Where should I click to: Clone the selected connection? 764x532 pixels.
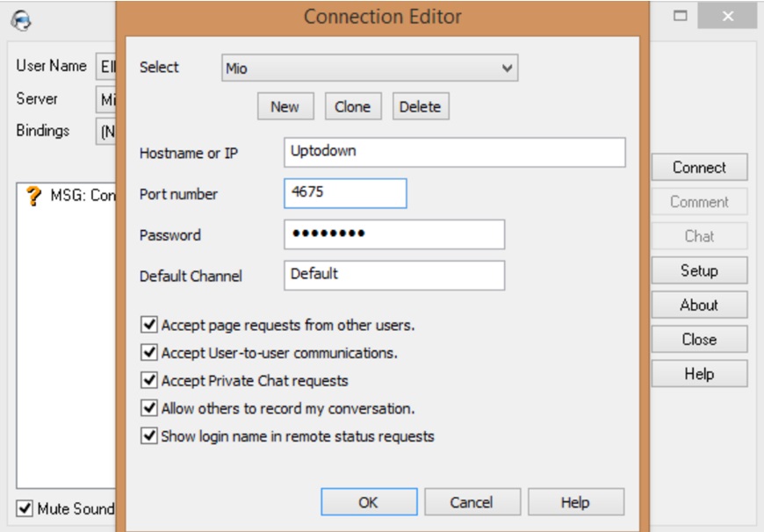click(x=352, y=106)
